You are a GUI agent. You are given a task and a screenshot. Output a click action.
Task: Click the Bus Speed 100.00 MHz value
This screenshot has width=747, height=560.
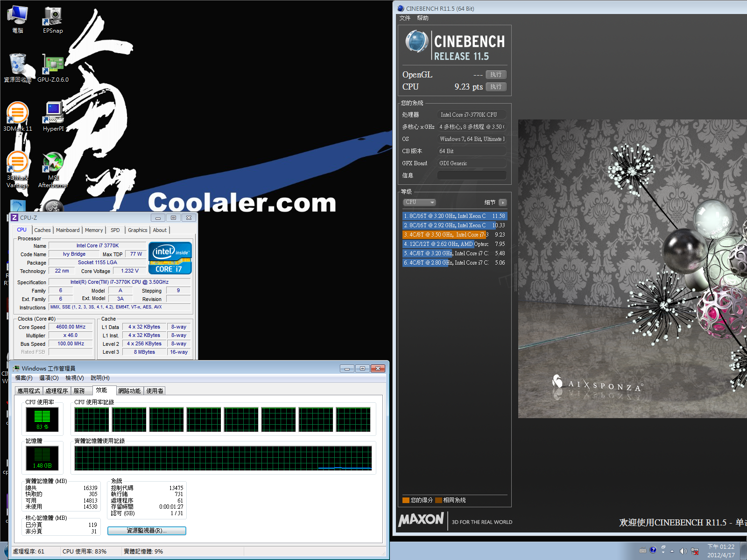pos(71,344)
